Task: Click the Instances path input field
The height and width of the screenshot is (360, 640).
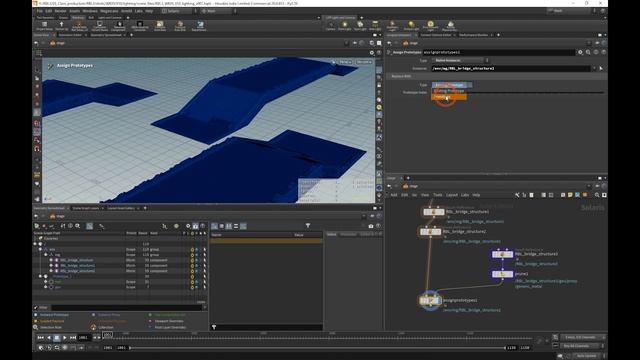Action: pyautogui.click(x=511, y=69)
